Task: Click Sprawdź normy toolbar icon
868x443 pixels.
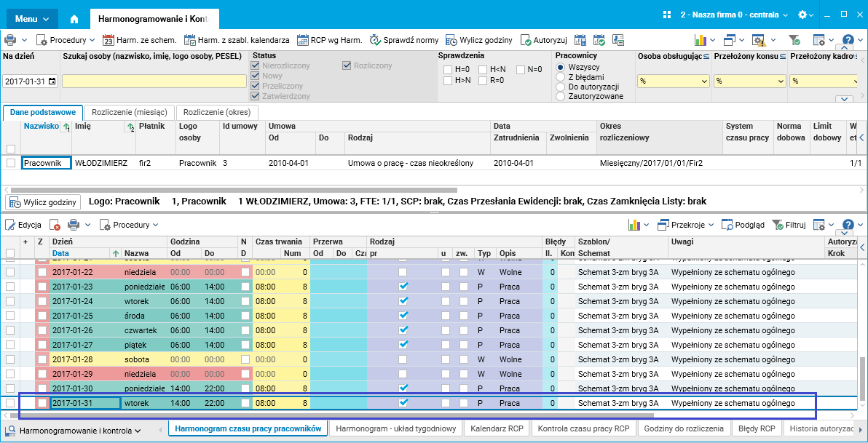Action: (x=376, y=40)
